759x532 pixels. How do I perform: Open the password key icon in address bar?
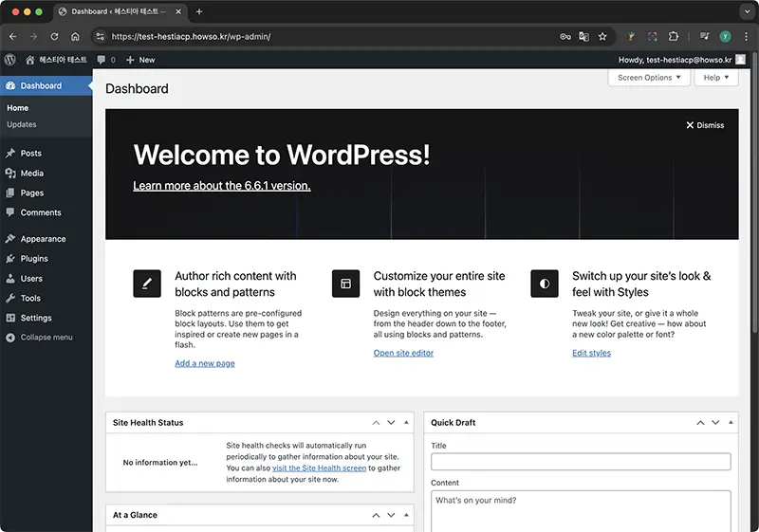(x=565, y=36)
